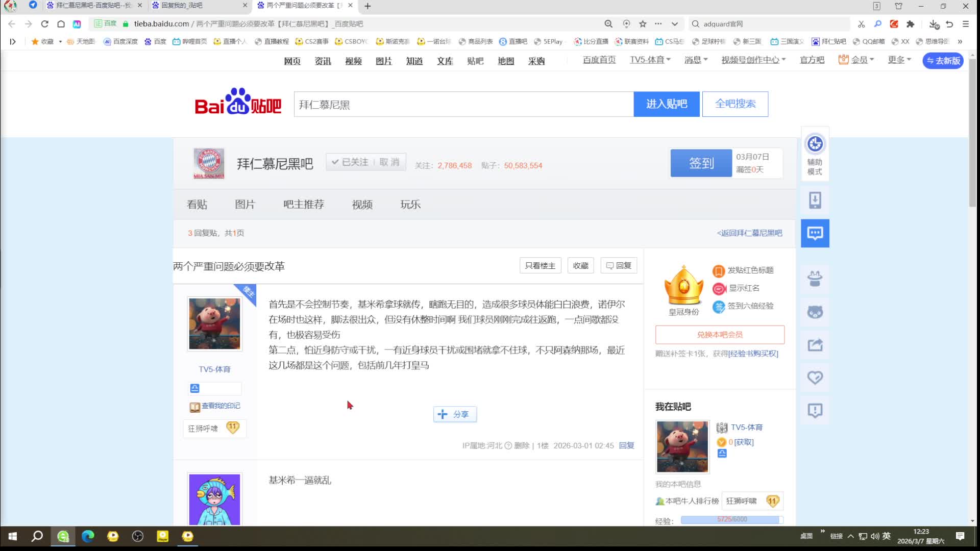Click 返回拜仁慕尼黑吧 link
Screen dimensions: 980x551
tap(749, 233)
